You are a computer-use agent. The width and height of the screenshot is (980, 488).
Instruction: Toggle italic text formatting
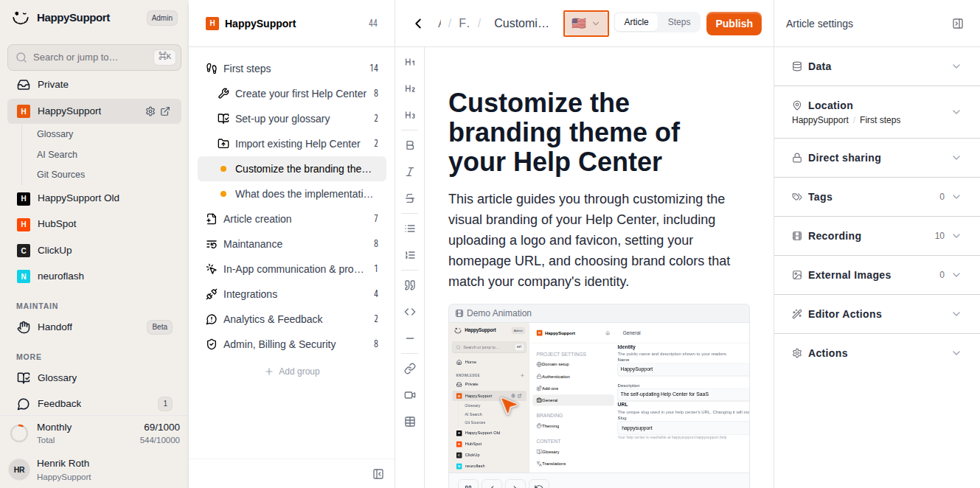point(410,172)
